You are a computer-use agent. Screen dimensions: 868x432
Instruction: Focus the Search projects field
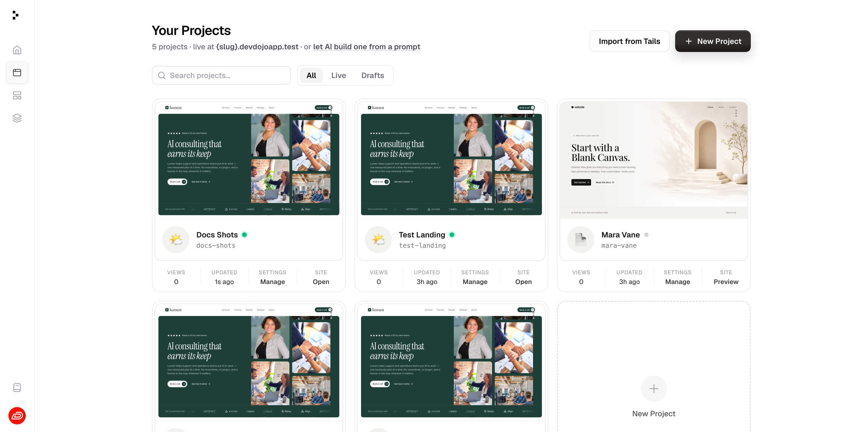pyautogui.click(x=221, y=75)
